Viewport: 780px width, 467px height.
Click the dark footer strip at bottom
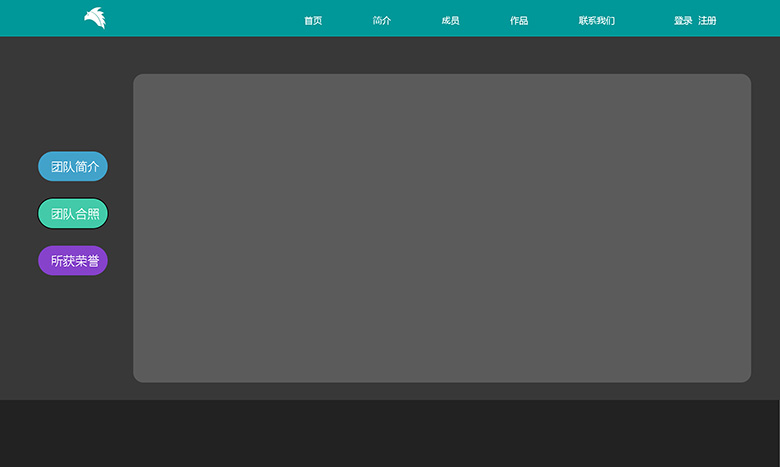[x=390, y=434]
